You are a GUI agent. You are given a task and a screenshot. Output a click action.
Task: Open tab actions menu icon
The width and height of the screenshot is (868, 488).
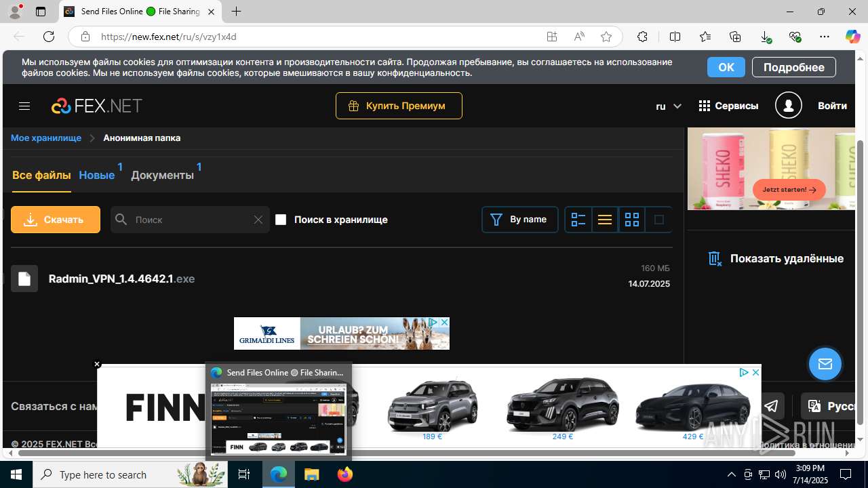pyautogui.click(x=41, y=12)
